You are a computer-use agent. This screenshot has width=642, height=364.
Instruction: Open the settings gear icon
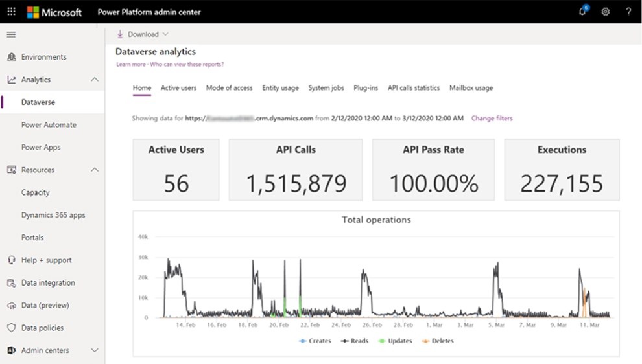click(x=606, y=12)
